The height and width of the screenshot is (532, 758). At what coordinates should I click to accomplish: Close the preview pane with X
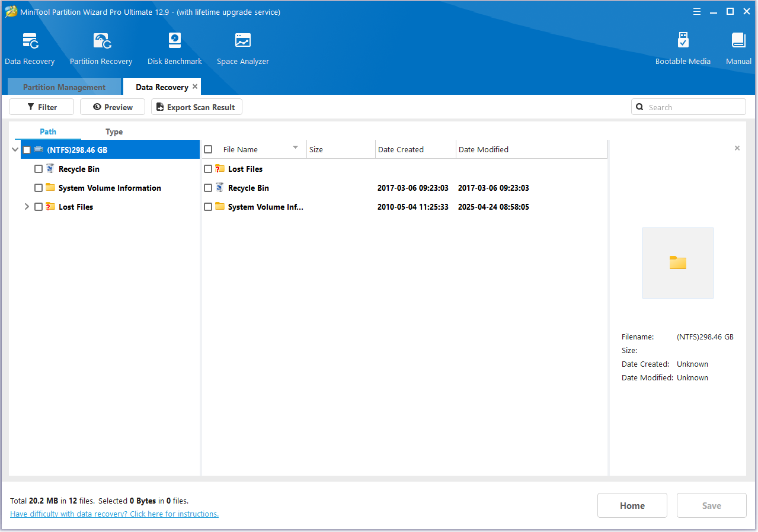[737, 148]
